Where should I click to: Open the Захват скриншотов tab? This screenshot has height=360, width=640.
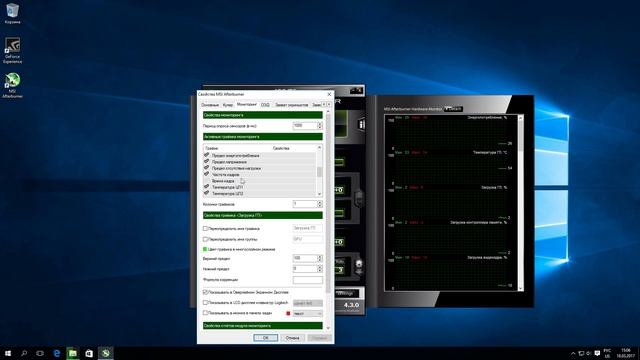pos(291,105)
